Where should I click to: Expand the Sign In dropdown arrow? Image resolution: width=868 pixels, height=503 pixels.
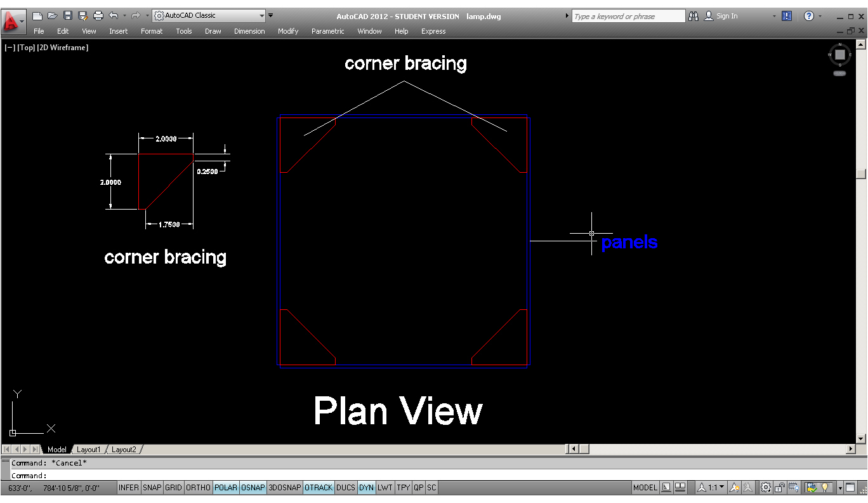pos(774,17)
